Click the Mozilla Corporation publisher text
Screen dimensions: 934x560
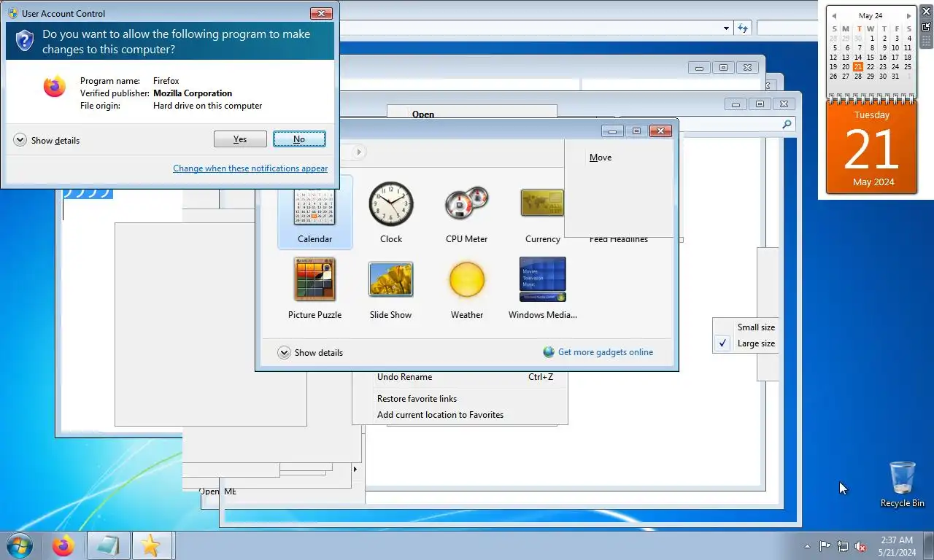coord(193,93)
